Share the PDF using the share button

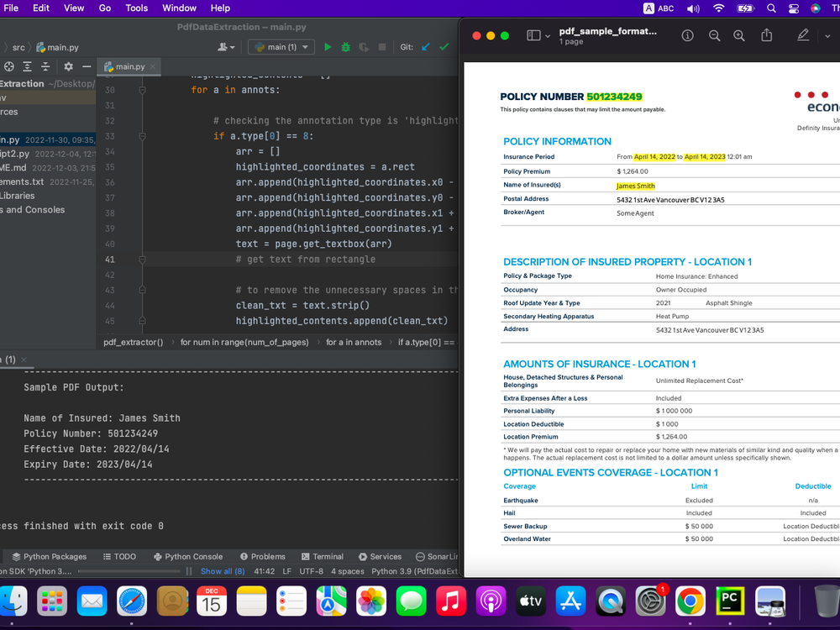[x=766, y=35]
